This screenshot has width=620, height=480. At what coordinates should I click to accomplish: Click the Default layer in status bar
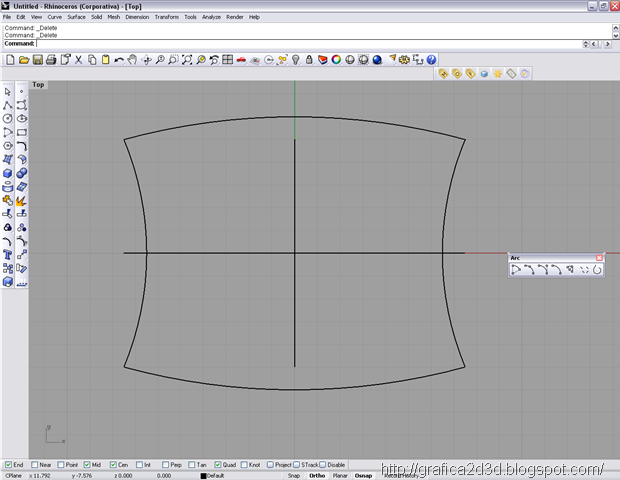point(213,476)
